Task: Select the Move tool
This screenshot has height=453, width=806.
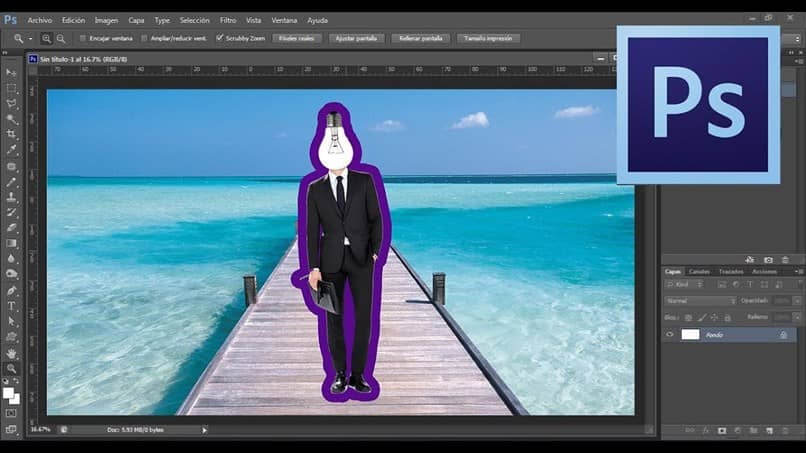Action: (11, 72)
